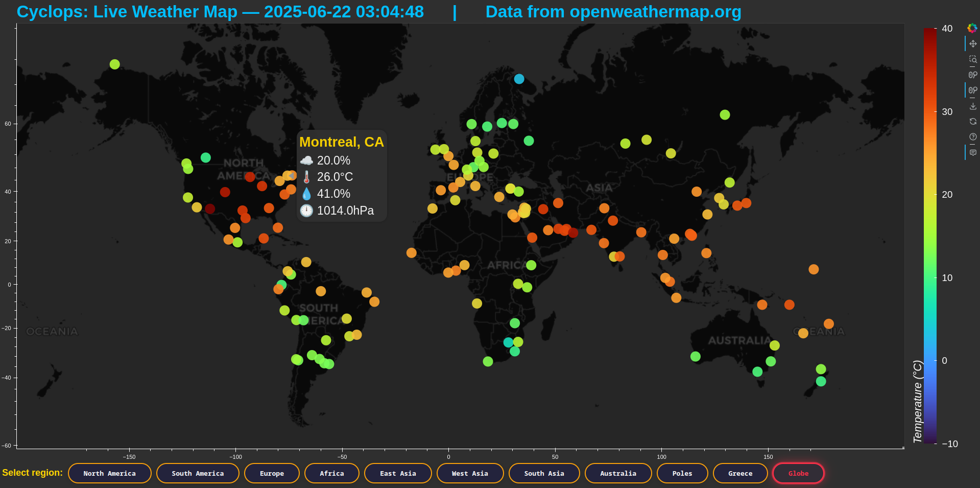Open the Bokeh logo link

972,28
